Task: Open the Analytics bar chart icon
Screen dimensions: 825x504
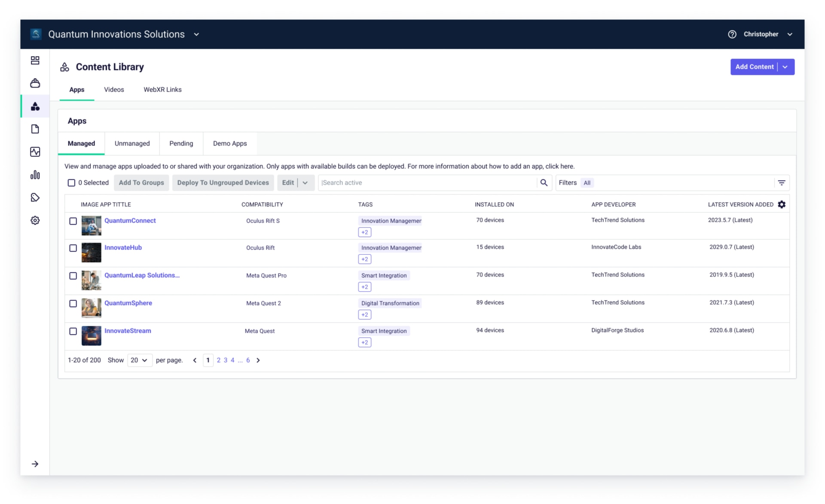Action: (35, 175)
